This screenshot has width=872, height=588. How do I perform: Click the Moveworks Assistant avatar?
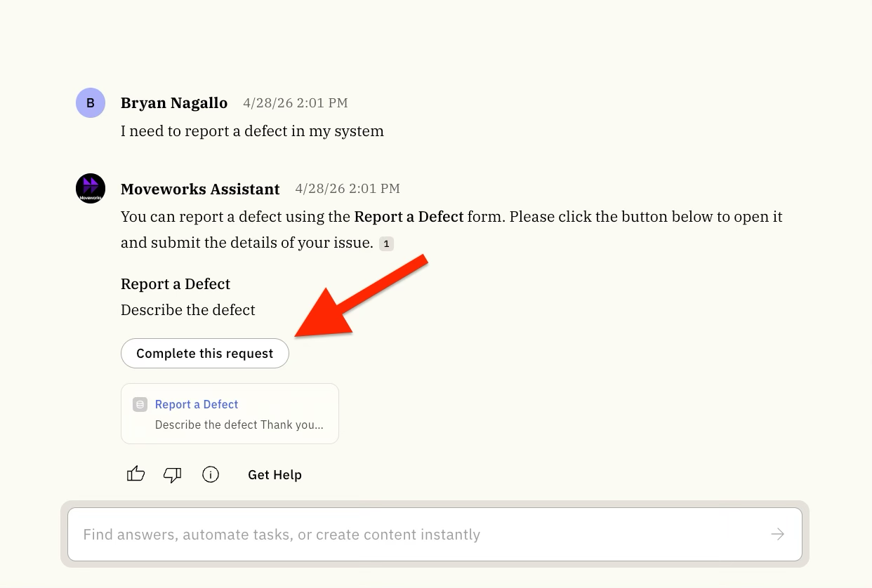(91, 188)
